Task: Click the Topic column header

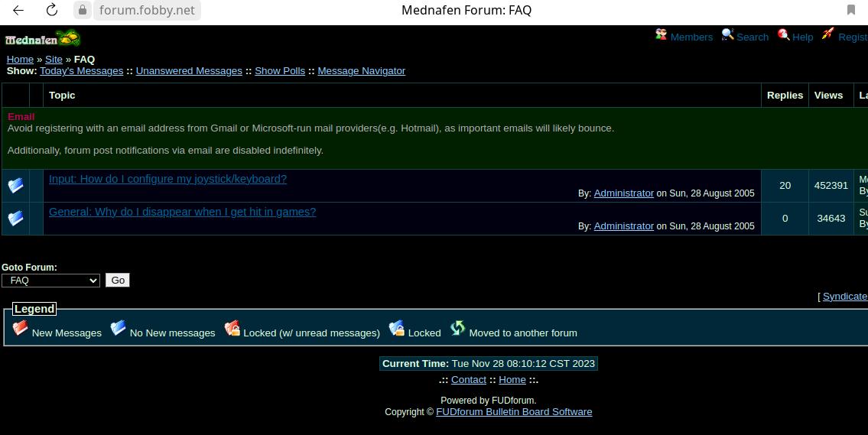Action: pos(62,96)
